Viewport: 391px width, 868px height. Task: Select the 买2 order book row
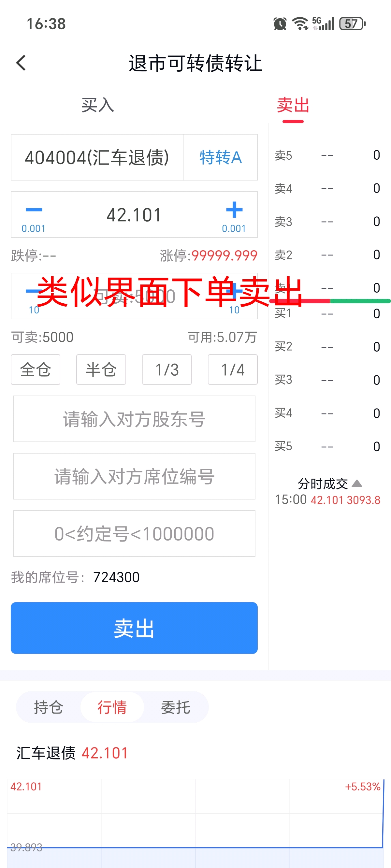click(328, 347)
